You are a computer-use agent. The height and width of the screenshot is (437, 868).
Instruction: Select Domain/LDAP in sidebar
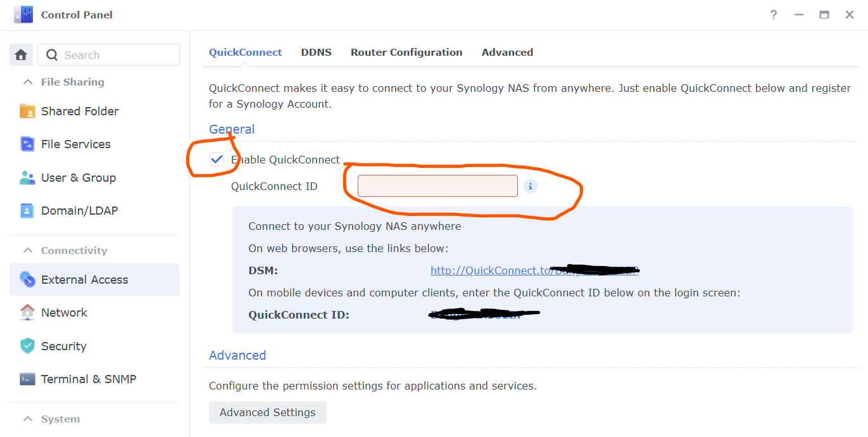[x=94, y=211]
